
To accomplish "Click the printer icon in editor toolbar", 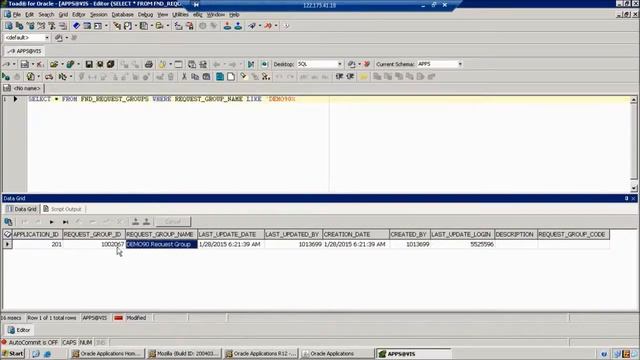I will [x=149, y=64].
